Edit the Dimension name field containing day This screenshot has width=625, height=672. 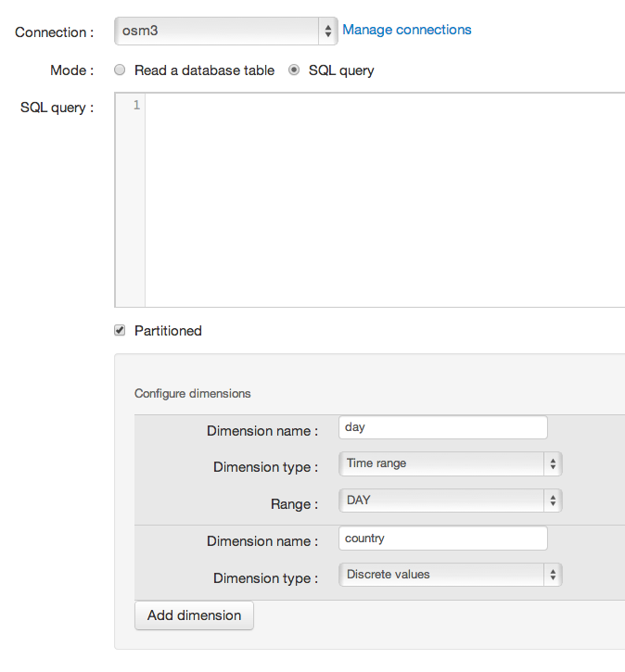click(443, 427)
